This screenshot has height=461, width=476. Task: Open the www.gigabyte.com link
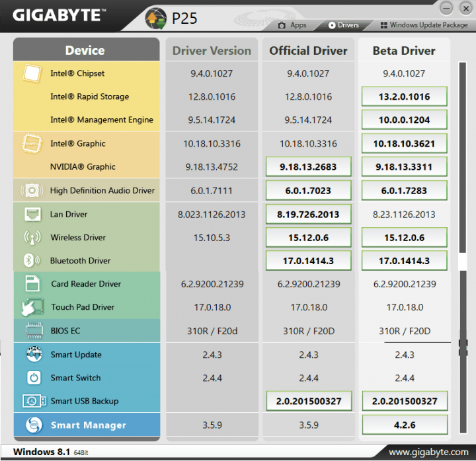428,452
